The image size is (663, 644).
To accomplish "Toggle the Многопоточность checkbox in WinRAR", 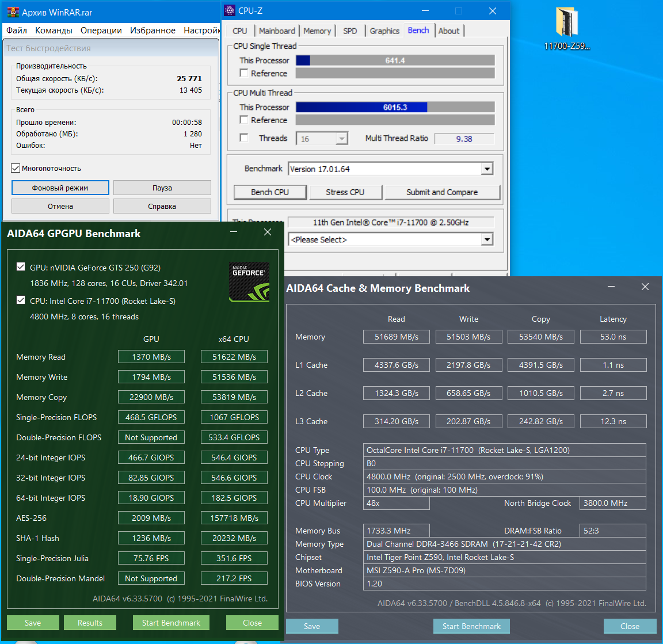I will [16, 168].
